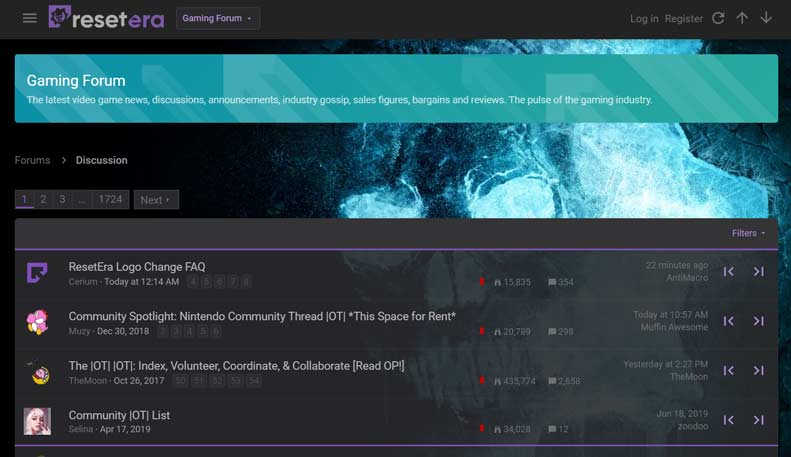Open the ellipsis page jump in pagination

pos(82,199)
